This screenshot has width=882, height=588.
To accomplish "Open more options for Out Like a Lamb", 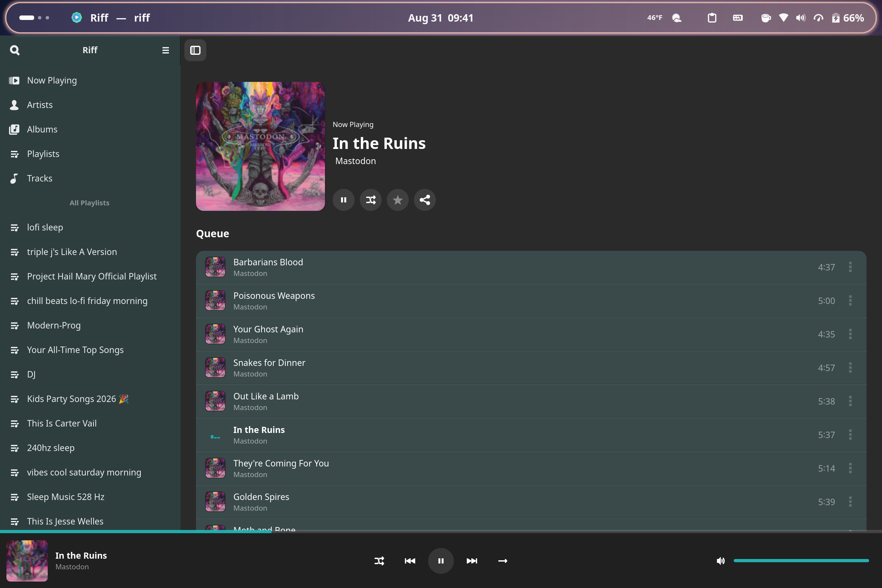I will [850, 401].
